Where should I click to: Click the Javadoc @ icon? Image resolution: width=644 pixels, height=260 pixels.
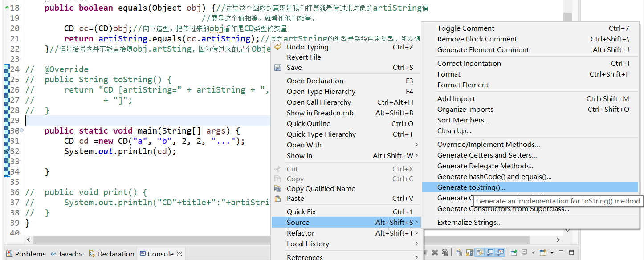[x=53, y=254]
